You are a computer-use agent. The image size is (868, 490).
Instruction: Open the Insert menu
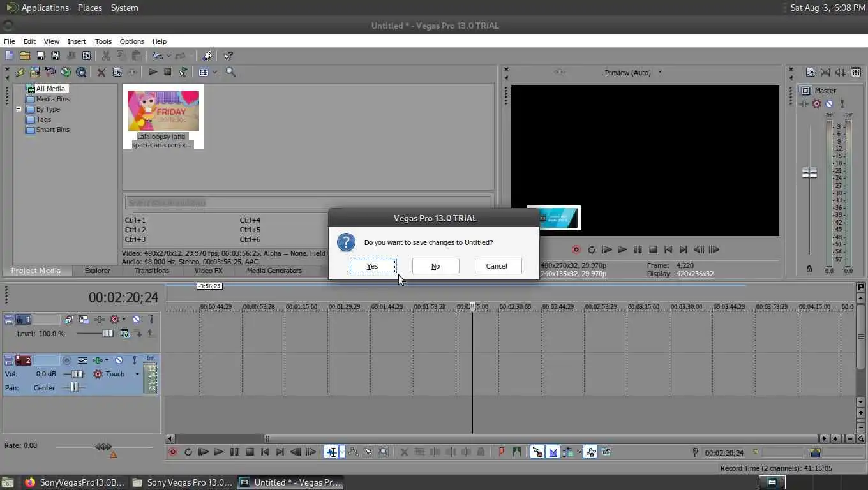[77, 41]
